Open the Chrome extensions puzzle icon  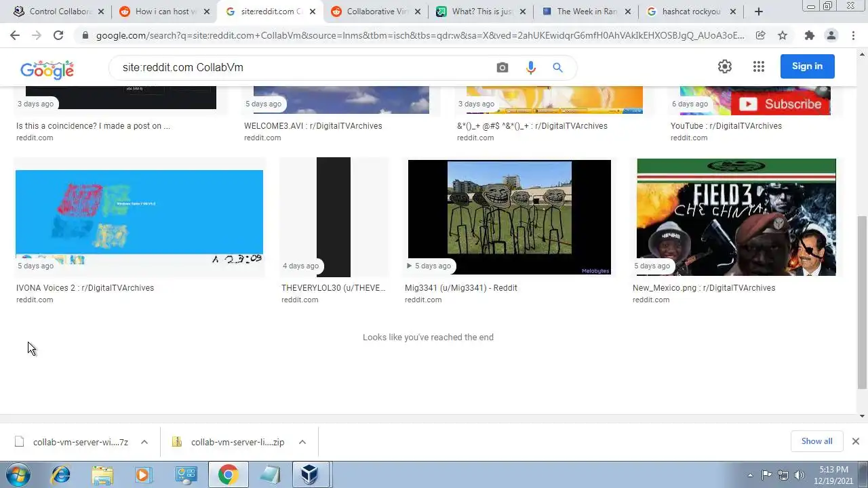(809, 35)
